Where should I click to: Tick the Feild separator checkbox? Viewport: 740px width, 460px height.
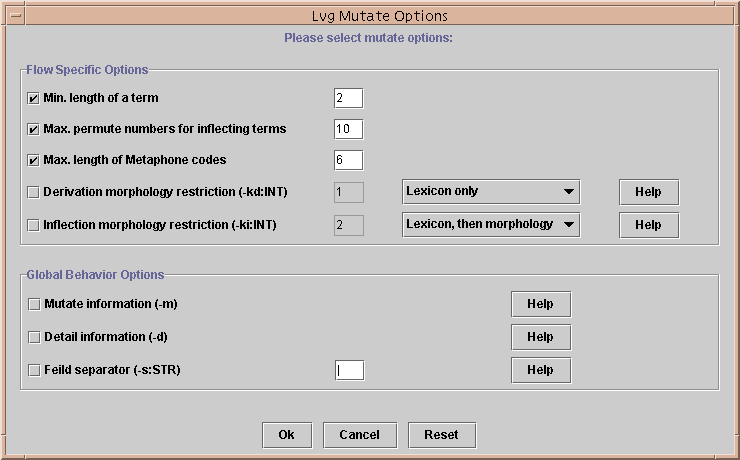point(34,370)
